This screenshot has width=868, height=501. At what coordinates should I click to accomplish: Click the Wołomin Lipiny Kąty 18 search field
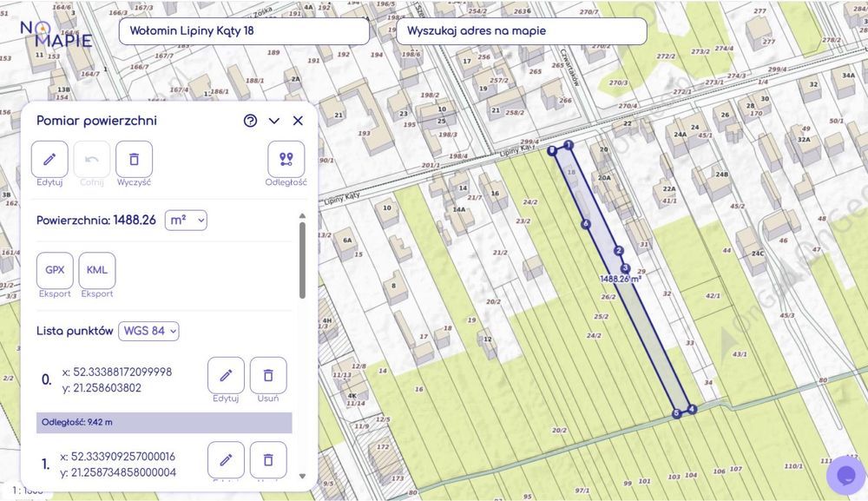[244, 31]
